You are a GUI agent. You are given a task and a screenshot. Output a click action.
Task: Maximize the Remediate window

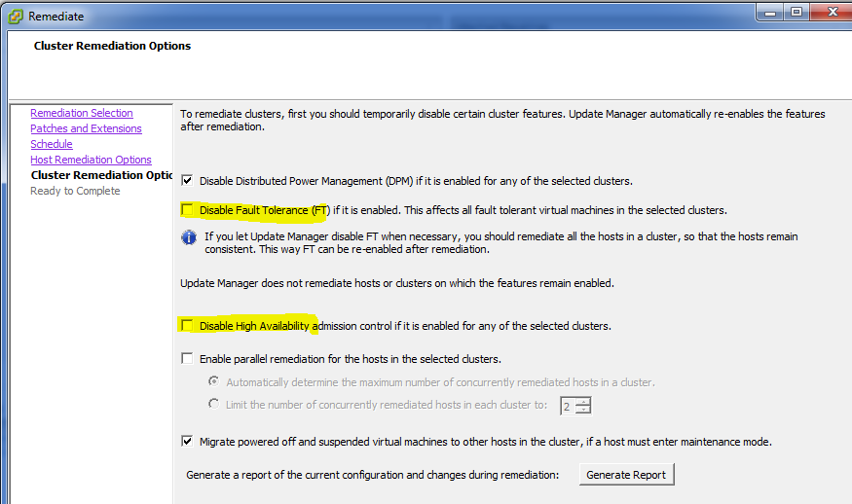(x=796, y=13)
